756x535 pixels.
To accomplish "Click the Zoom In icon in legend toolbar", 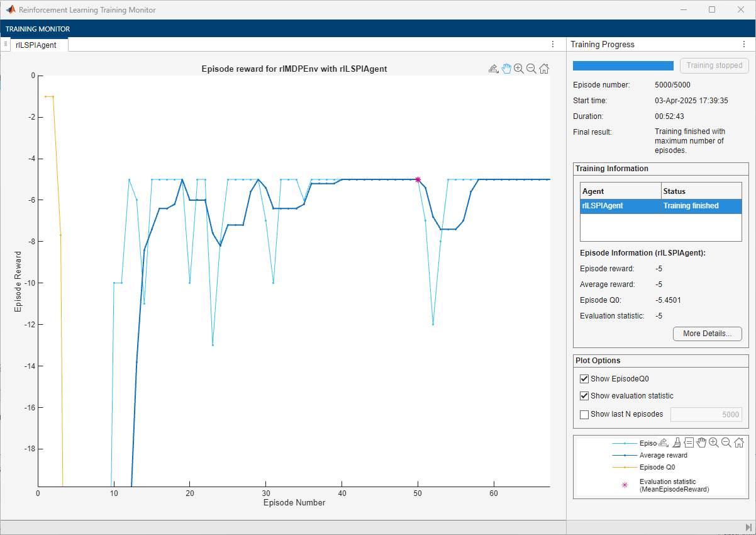I will point(714,442).
